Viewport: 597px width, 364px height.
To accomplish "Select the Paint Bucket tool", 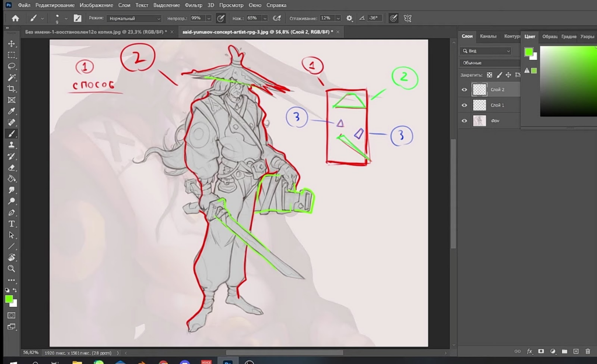I will point(12,179).
